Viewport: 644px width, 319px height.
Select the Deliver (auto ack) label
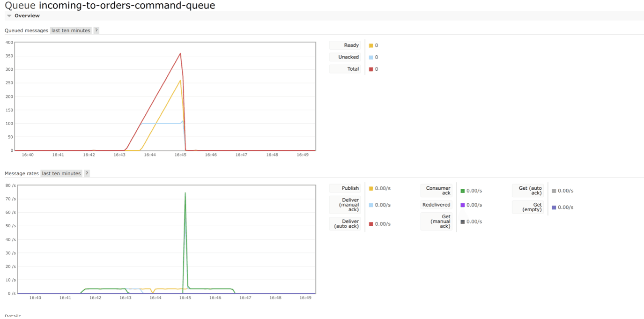pyautogui.click(x=347, y=224)
